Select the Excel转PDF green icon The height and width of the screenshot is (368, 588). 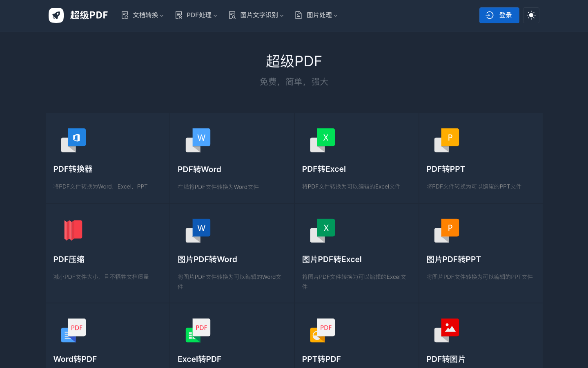198,330
